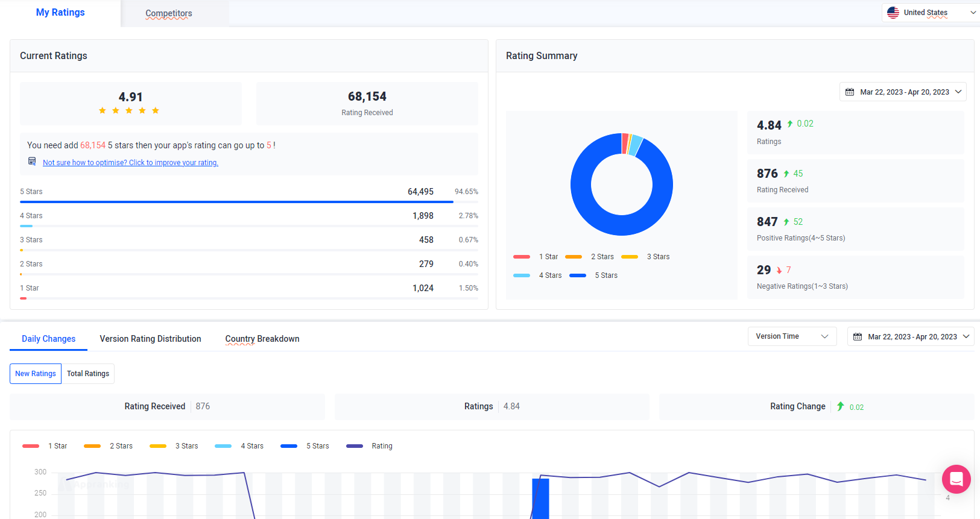This screenshot has height=519, width=980.
Task: Click the Rating Received 876 summary box
Action: pyautogui.click(x=167, y=407)
